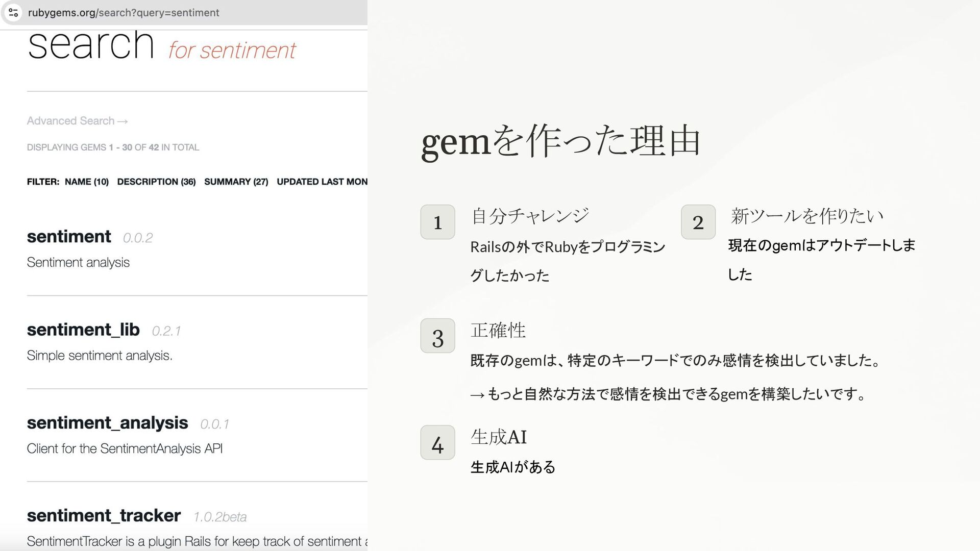Viewport: 980px width, 551px height.
Task: Click the number 2 badge
Action: (x=698, y=222)
